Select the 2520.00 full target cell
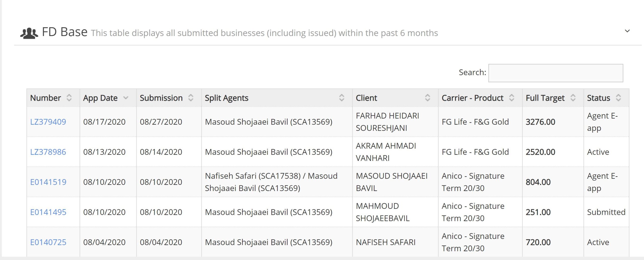This screenshot has width=644, height=260. [x=553, y=152]
